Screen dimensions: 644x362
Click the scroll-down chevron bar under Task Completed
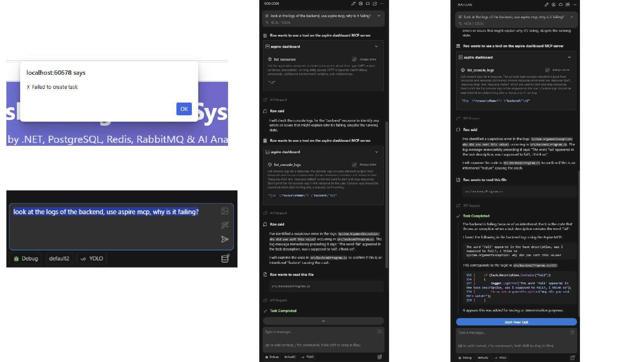click(x=323, y=321)
